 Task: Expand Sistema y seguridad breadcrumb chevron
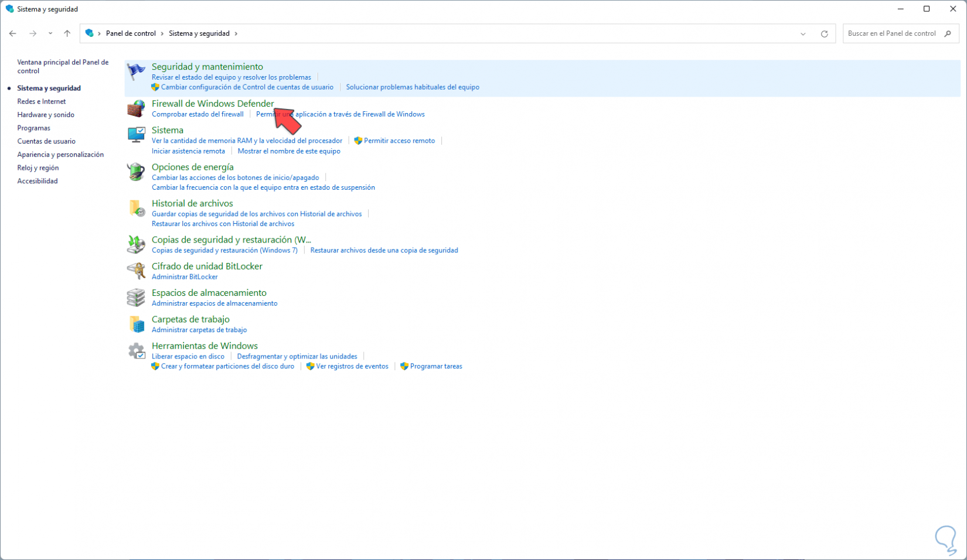point(236,33)
